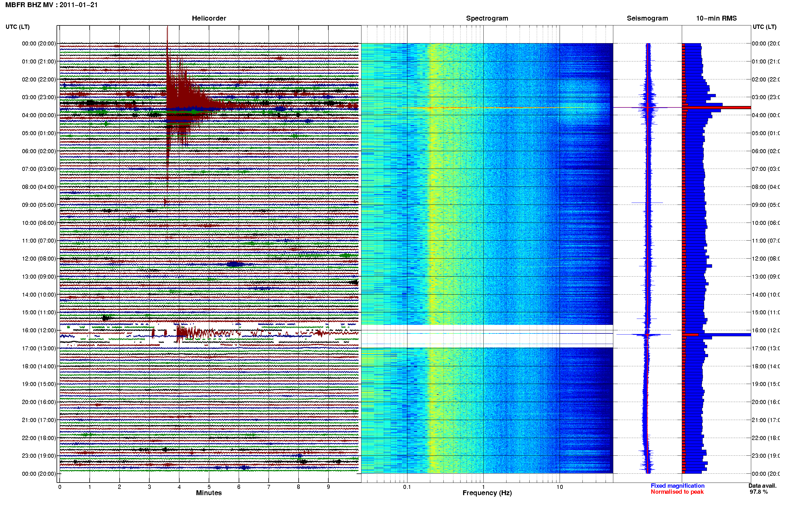812x508 pixels.
Task: Click the '10-min RMS' panel heading
Action: pyautogui.click(x=716, y=19)
